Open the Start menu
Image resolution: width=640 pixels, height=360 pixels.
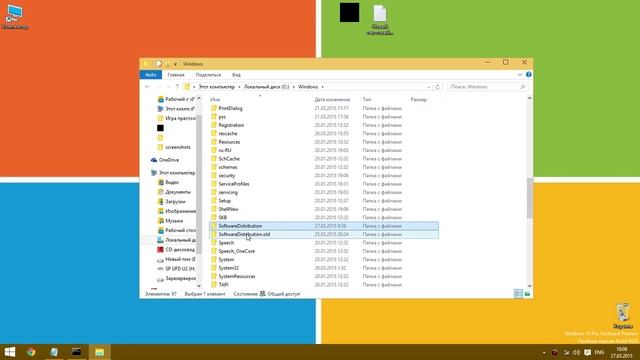[10, 352]
